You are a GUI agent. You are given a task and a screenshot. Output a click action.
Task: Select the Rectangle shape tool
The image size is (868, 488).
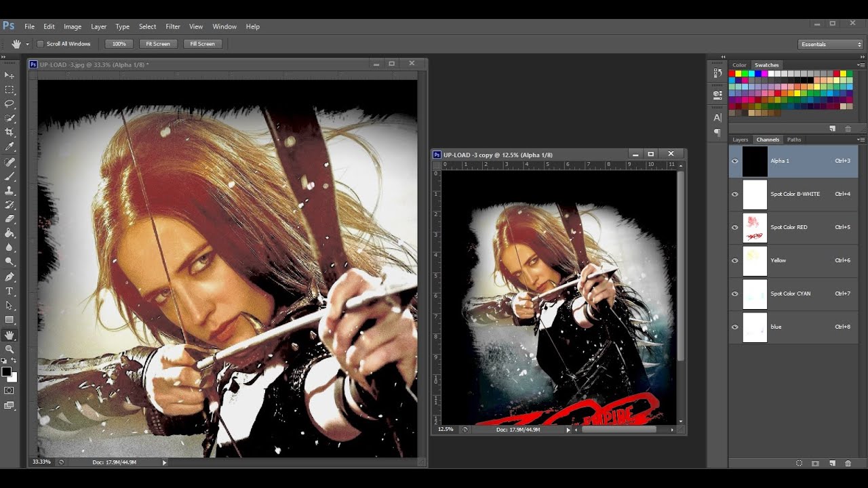[9, 320]
